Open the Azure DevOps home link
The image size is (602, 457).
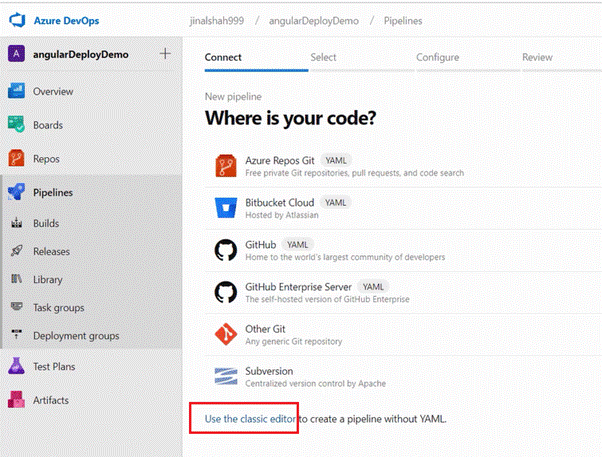tap(66, 21)
